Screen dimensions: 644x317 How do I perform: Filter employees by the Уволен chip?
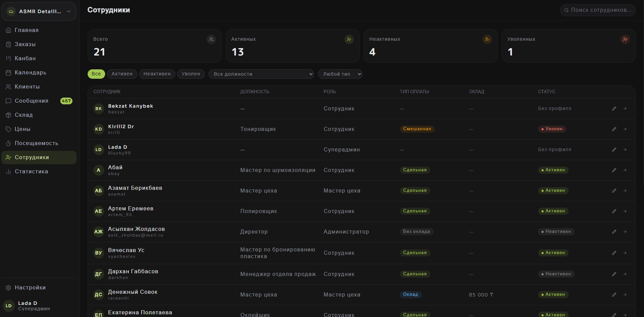(191, 74)
